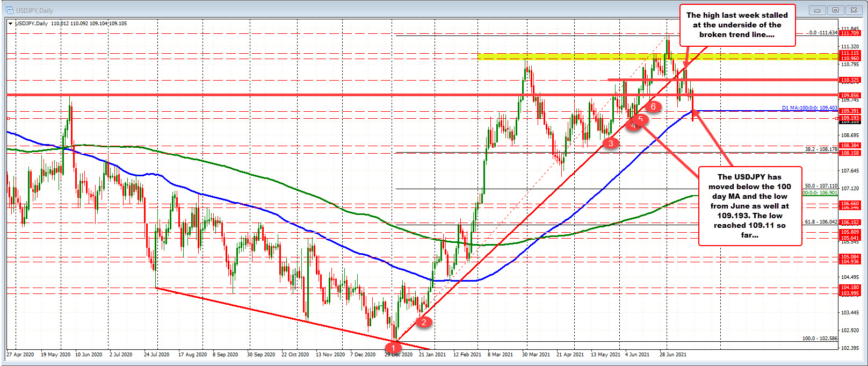Click red circle marker 5
Image resolution: width=868 pixels, height=366 pixels.
tap(640, 119)
